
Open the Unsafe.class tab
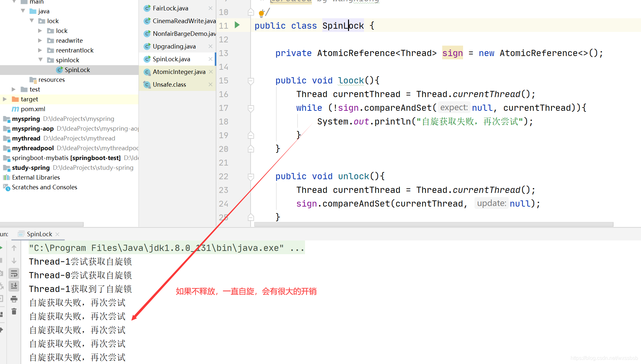[169, 84]
